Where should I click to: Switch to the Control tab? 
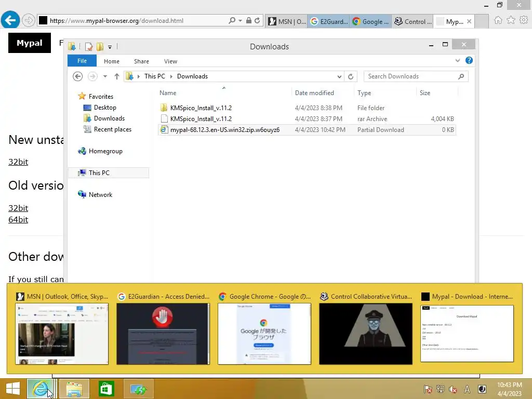click(x=413, y=21)
